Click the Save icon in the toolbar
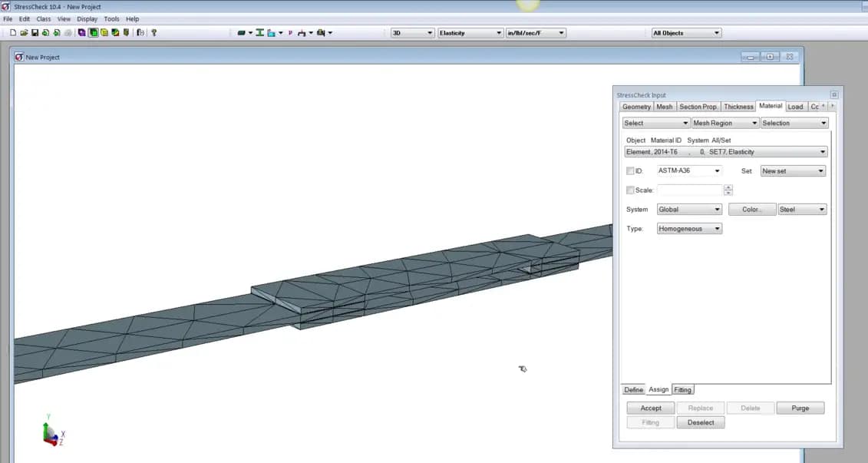Viewport: 868px width, 463px height. (x=35, y=32)
